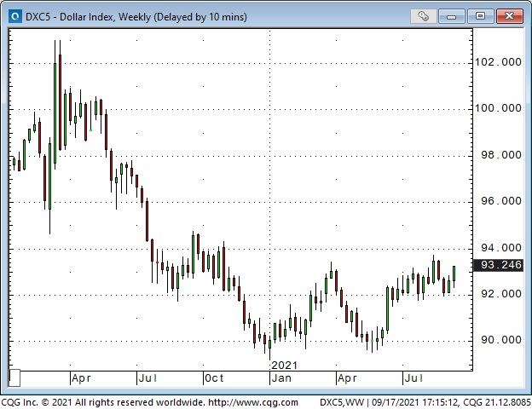Click the 98.000 price axis label
This screenshot has width=532, height=409.
501,155
